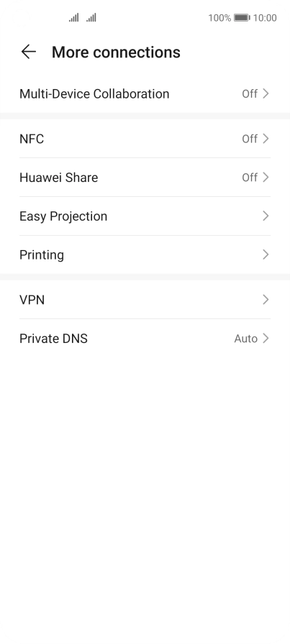Open Easy Projection option
This screenshot has height=644, width=290.
145,216
